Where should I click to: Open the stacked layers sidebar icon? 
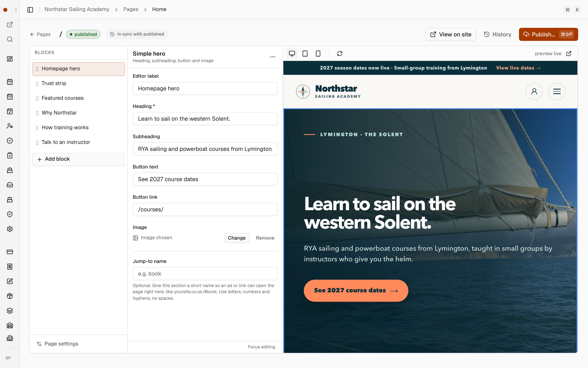10,311
